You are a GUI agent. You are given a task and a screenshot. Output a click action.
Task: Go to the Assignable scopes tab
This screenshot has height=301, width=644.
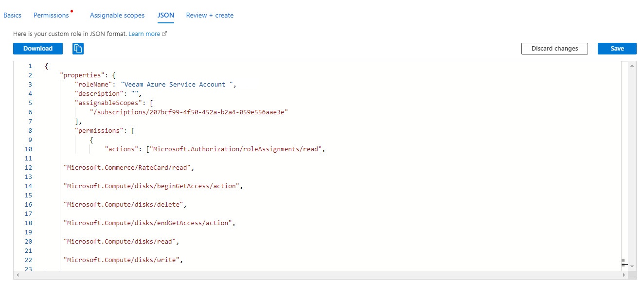pyautogui.click(x=117, y=15)
